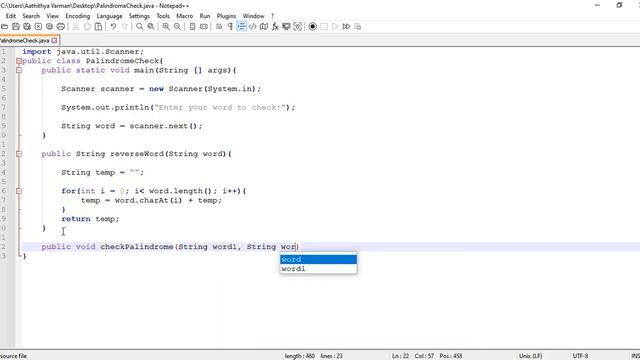640x360 pixels.
Task: Show the Function List panel
Action: pos(275,27)
